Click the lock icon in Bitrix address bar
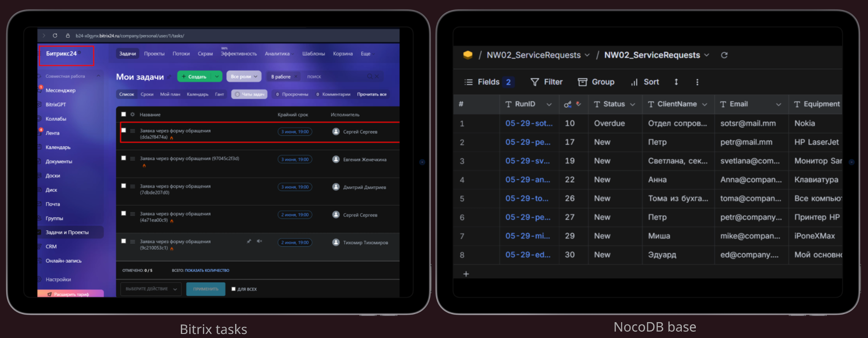This screenshot has width=868, height=338. coord(68,35)
